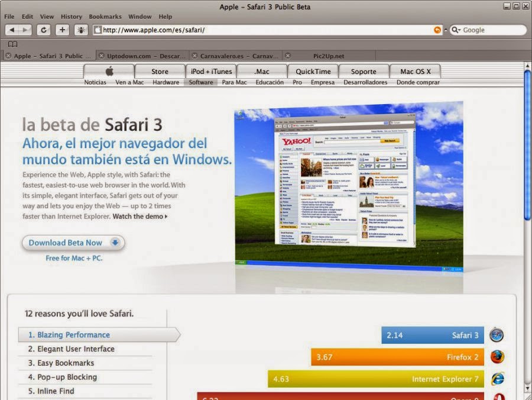Open the Window menu
The image size is (532, 400).
(x=140, y=17)
